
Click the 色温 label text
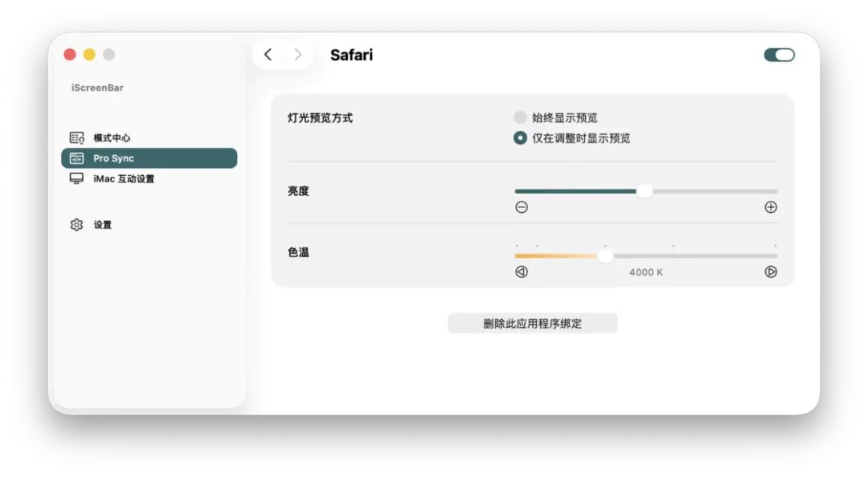point(298,252)
